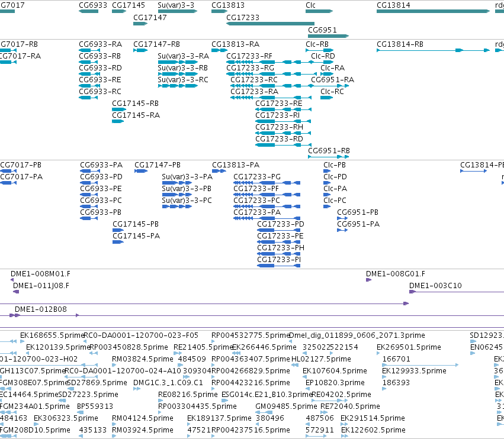This screenshot has height=439, width=504.
Task: Select feature DME1-003C10
Action: click(435, 286)
